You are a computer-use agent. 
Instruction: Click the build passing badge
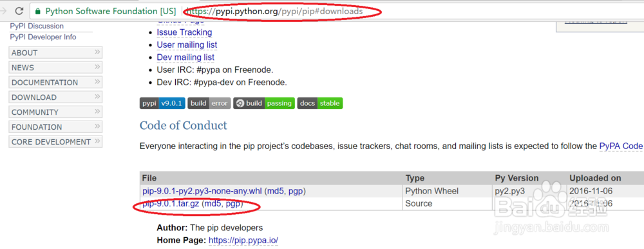click(264, 103)
